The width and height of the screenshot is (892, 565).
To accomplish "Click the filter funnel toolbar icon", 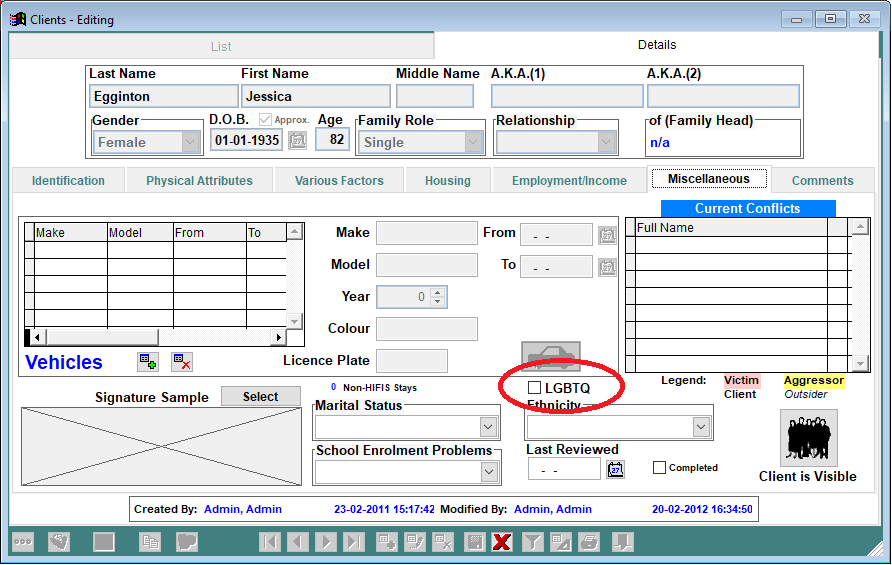I will coord(533,542).
